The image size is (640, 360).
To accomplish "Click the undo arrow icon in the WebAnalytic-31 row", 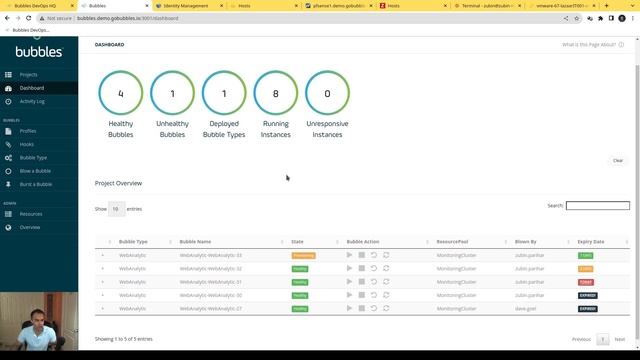I will pyautogui.click(x=374, y=282).
